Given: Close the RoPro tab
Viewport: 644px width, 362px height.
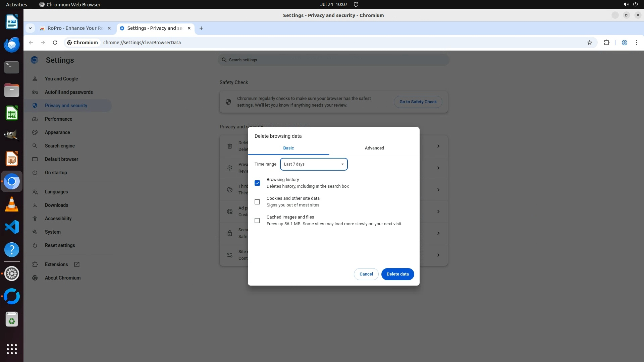Looking at the screenshot, I should [x=109, y=28].
